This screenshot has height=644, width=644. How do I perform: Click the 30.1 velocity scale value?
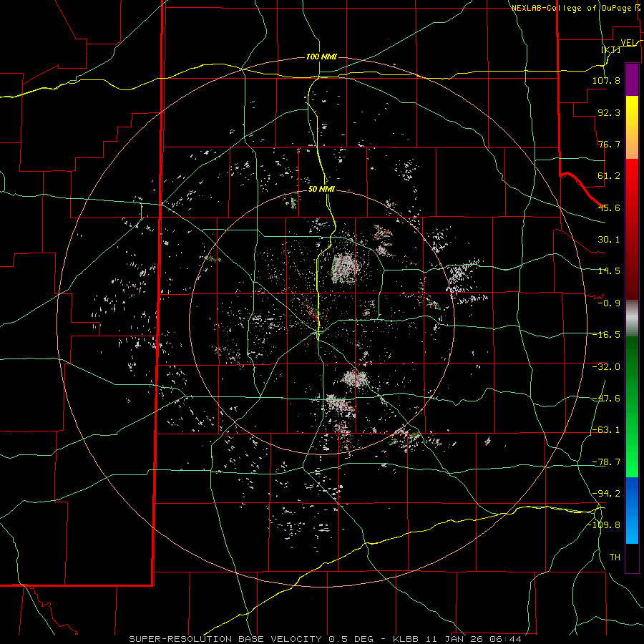pyautogui.click(x=609, y=240)
